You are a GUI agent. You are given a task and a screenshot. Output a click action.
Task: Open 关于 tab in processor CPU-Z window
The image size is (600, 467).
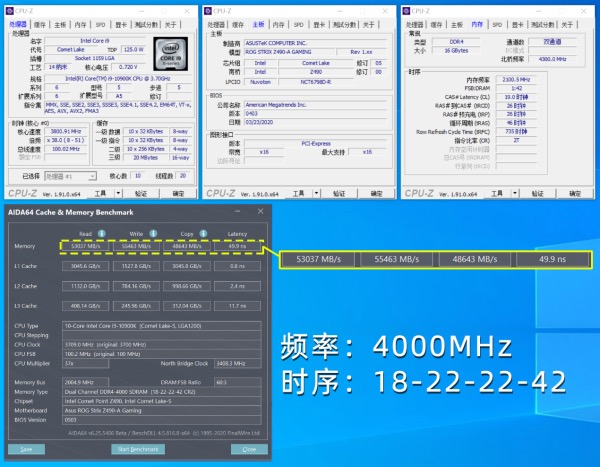pyautogui.click(x=170, y=25)
